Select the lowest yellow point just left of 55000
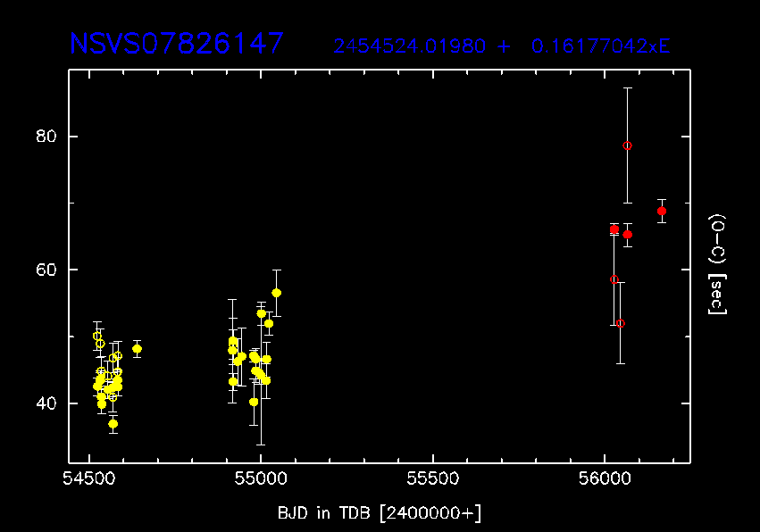The height and width of the screenshot is (532, 760). coord(254,402)
